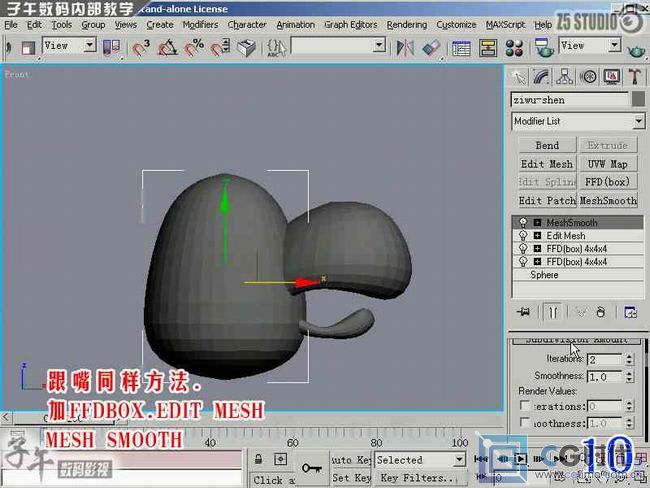Switch to the Create command panel tab
Image resolution: width=650 pixels, height=488 pixels.
[519, 77]
